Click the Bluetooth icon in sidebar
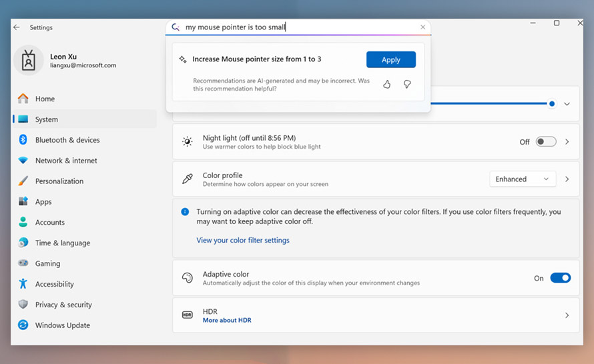 (23, 139)
